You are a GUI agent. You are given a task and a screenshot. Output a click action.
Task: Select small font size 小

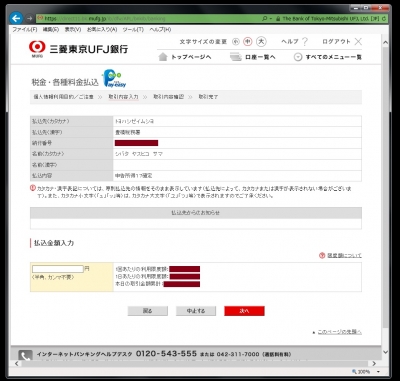point(236,42)
